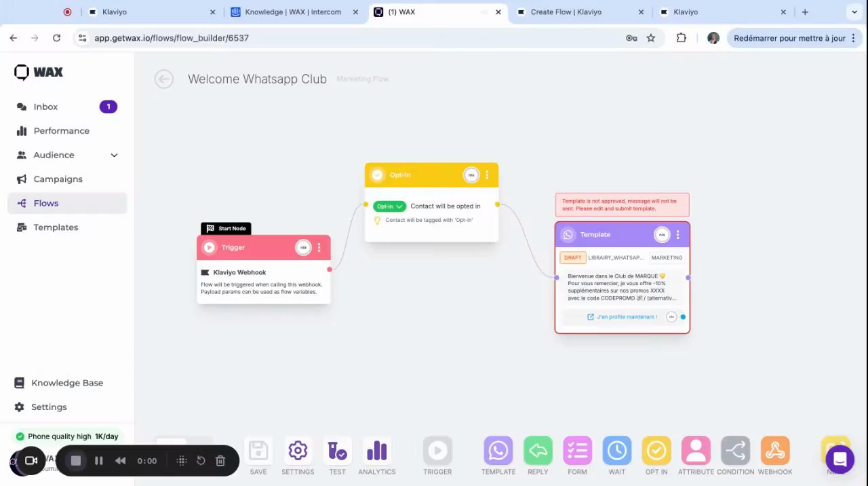Open the Opt-In node three-dot menu
The image size is (868, 486).
click(x=486, y=175)
